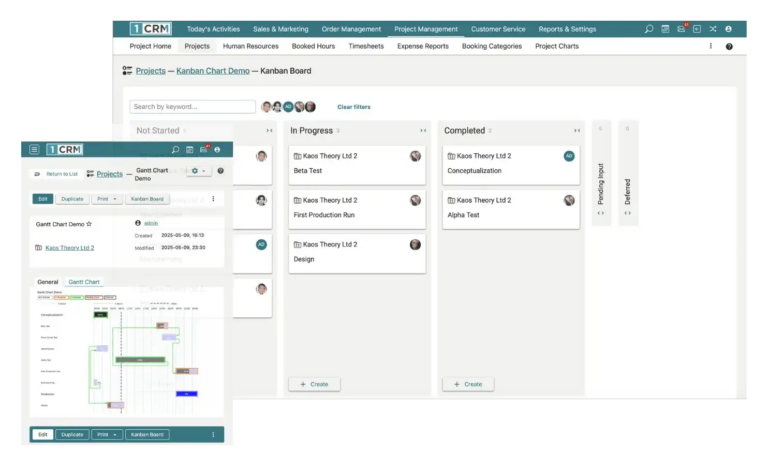
Task: Open hamburger menu in Gantt Chart window
Action: 34,149
